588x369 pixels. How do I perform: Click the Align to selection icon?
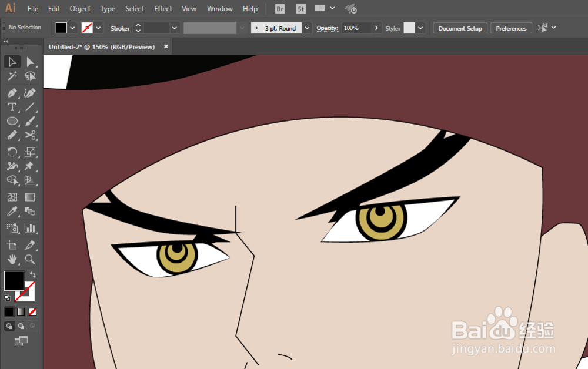pos(542,28)
